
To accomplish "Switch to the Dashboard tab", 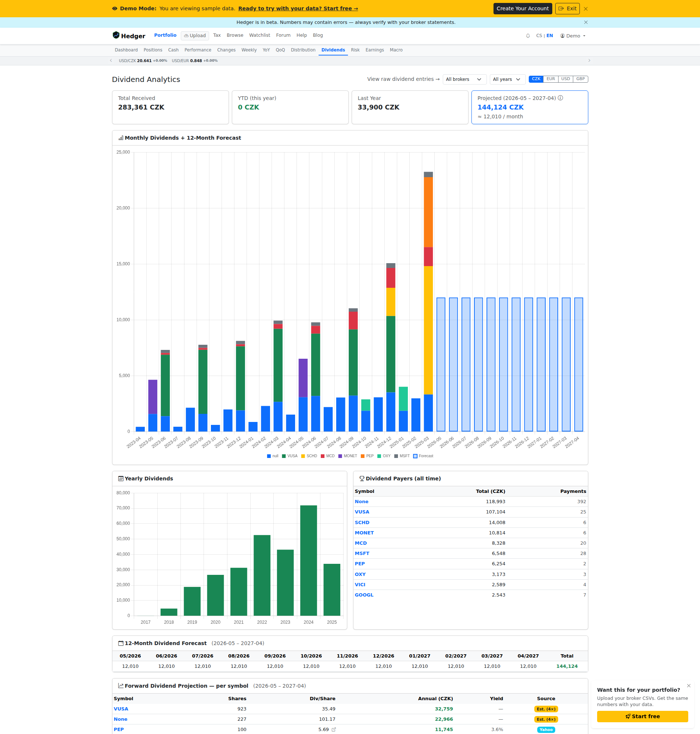I will 126,50.
